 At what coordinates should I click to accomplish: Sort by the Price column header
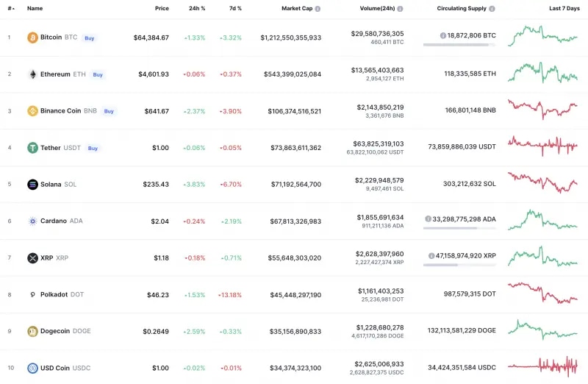point(162,9)
